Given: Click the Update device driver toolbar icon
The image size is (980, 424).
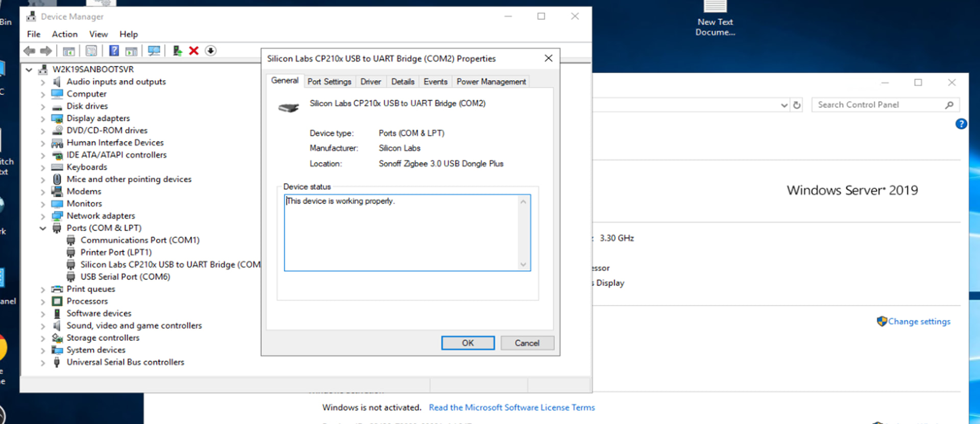Looking at the screenshot, I should 177,51.
